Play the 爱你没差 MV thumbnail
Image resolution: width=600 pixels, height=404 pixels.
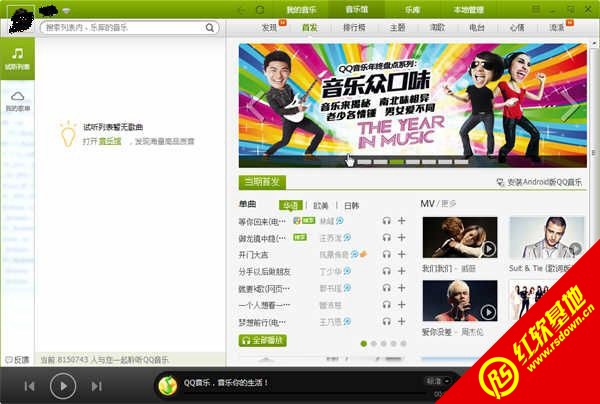[460, 301]
